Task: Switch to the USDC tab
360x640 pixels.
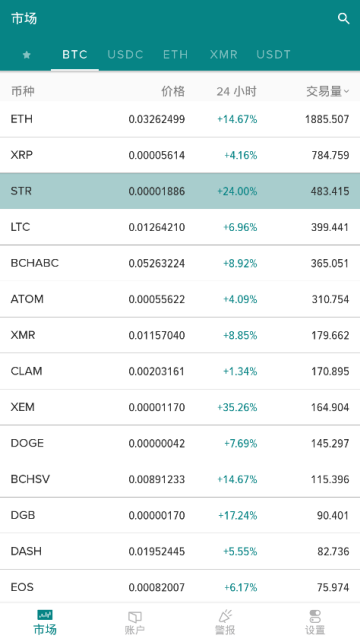Action: coord(125,55)
